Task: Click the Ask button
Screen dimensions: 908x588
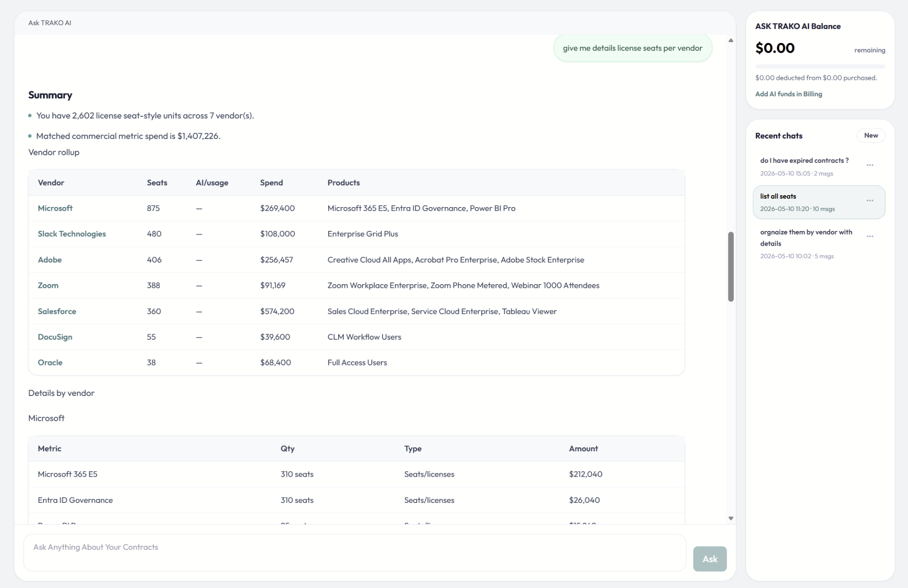Action: [x=710, y=559]
